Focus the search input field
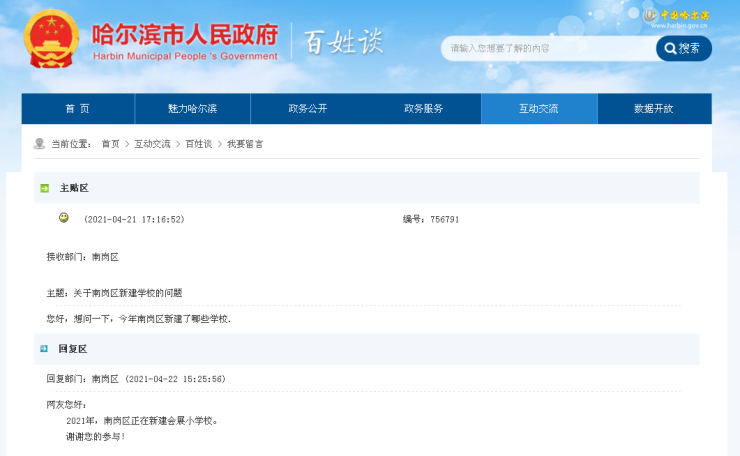This screenshot has width=740, height=456. 548,48
